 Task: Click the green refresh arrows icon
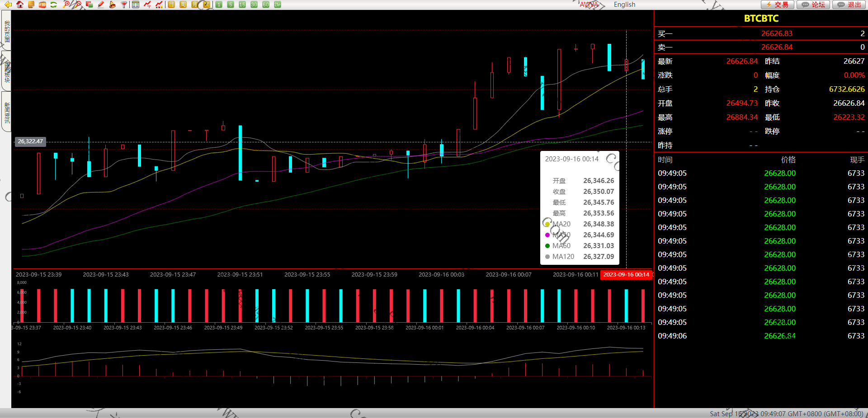(x=53, y=5)
